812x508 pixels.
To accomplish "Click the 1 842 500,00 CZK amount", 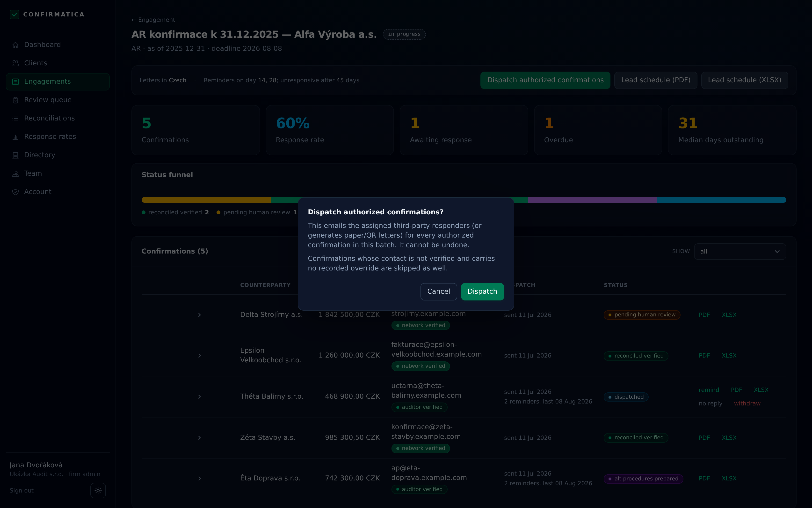I will [x=349, y=315].
